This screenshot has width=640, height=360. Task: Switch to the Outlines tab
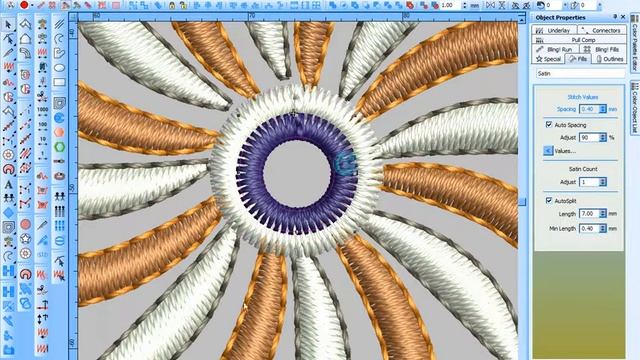[x=609, y=59]
